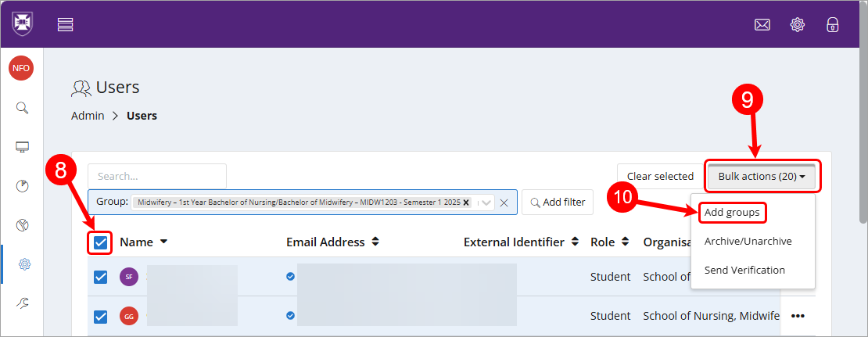Open the Group filter dropdown chevron

click(x=486, y=203)
